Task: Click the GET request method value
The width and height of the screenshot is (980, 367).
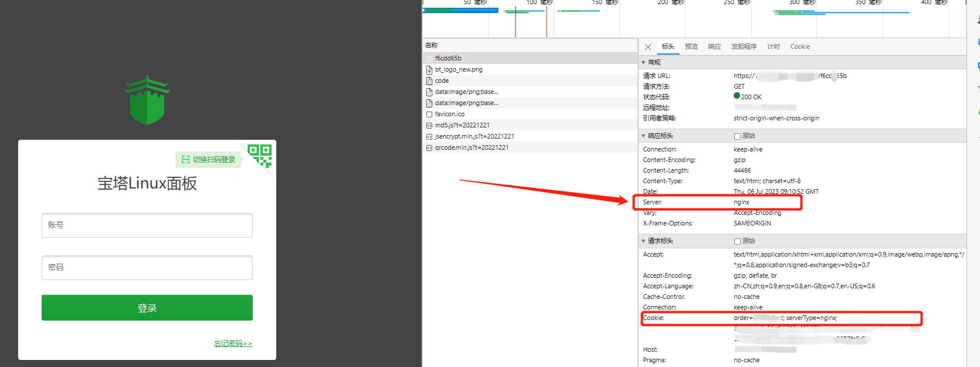Action: click(x=739, y=86)
